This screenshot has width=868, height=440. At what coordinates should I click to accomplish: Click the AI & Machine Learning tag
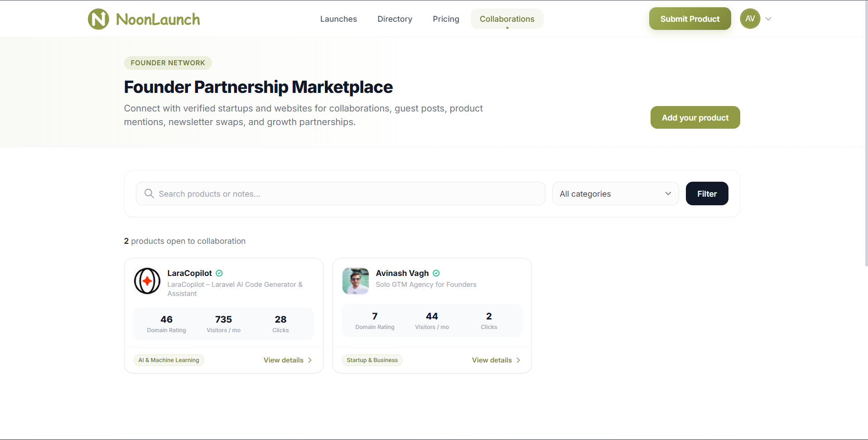pyautogui.click(x=169, y=360)
